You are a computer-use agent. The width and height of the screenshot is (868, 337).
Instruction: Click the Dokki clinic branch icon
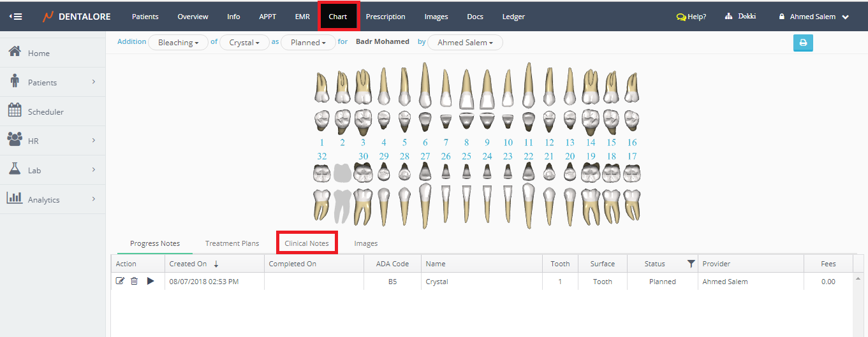(729, 17)
